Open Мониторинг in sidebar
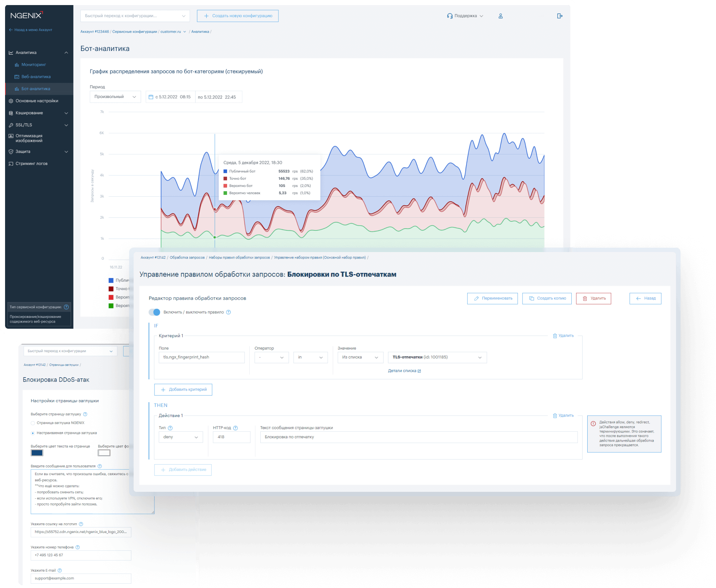The height and width of the screenshot is (588, 716). 34,65
